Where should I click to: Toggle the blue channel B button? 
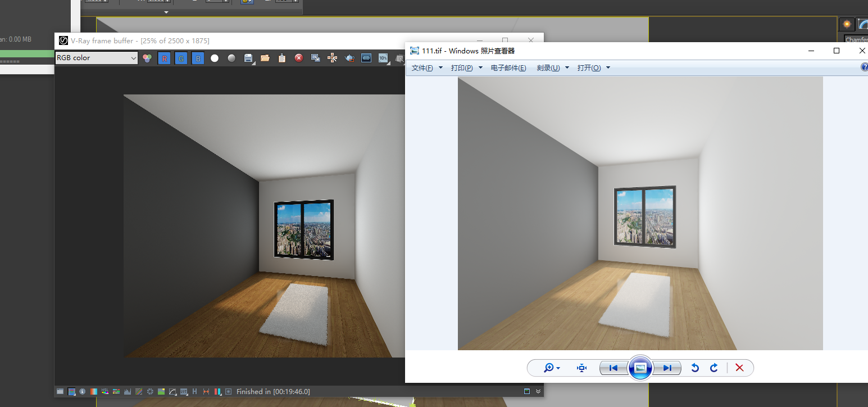pos(198,58)
